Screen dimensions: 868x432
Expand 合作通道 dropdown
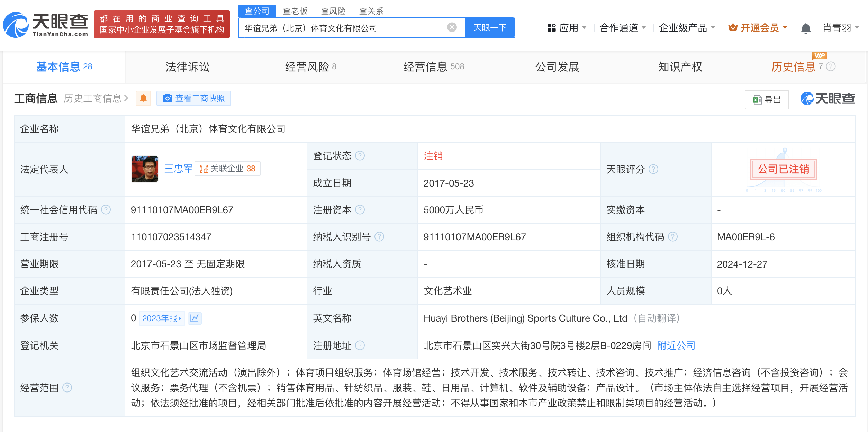[622, 28]
